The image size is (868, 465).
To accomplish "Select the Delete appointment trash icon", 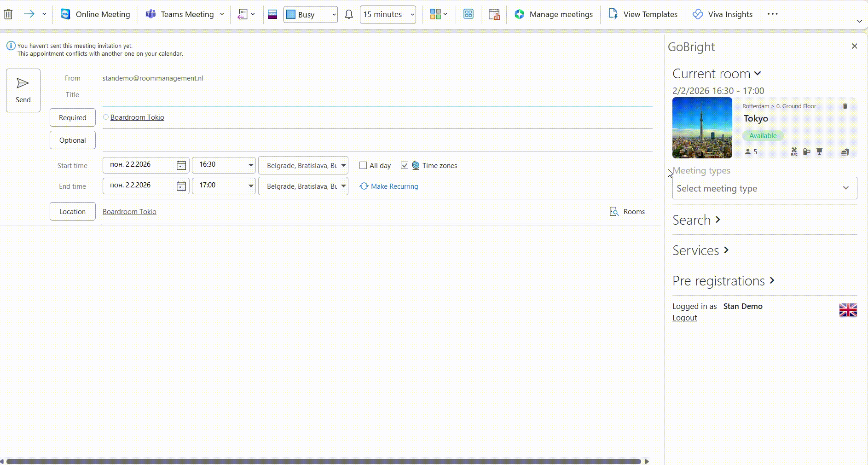I will click(8, 14).
